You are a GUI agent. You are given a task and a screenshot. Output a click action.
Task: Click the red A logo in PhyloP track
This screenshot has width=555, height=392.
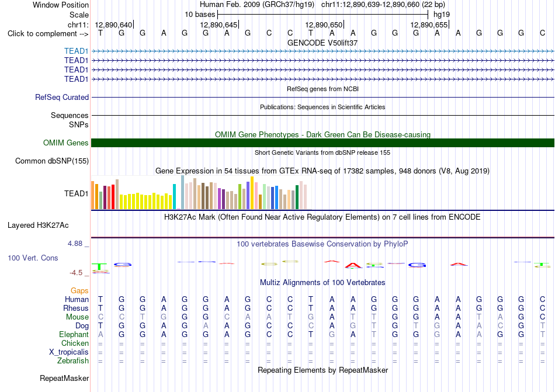(353, 265)
